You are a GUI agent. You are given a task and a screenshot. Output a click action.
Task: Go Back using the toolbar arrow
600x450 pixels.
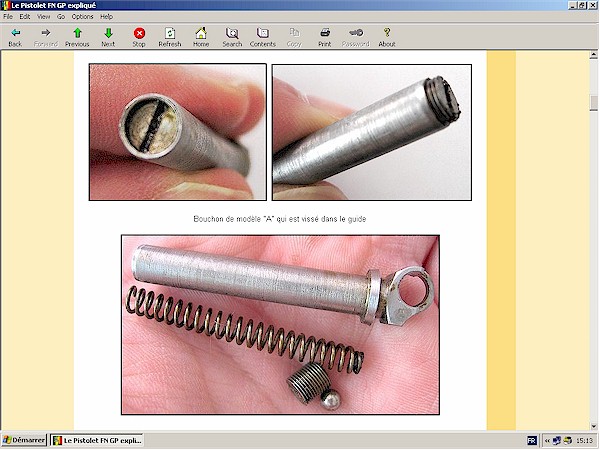pyautogui.click(x=15, y=37)
